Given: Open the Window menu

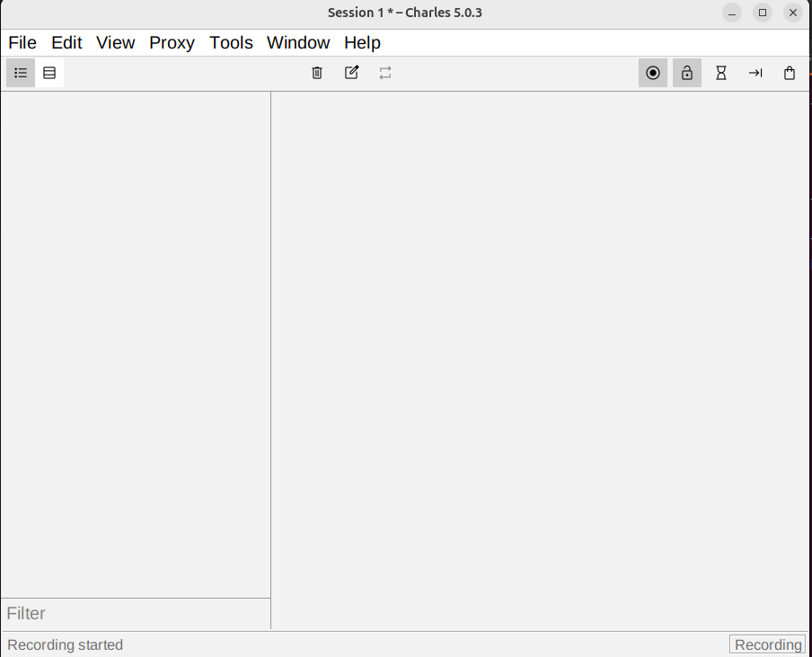Looking at the screenshot, I should [x=298, y=42].
